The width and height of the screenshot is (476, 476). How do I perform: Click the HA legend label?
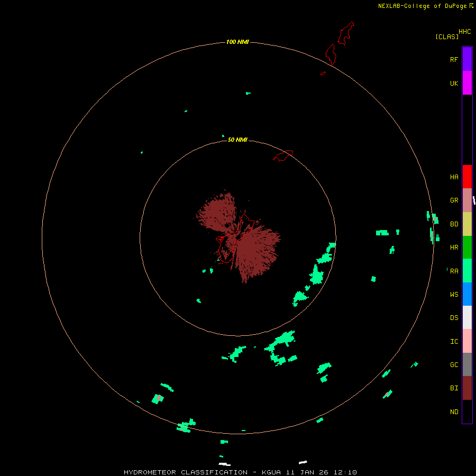click(454, 177)
